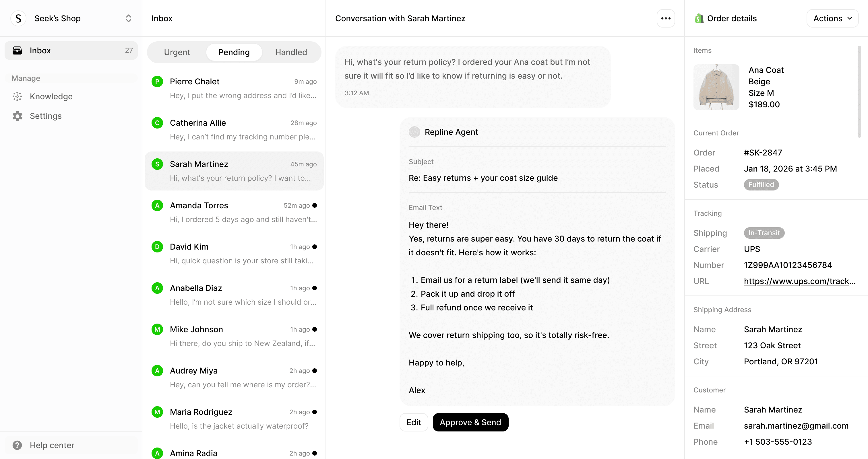Click the Repline Agent avatar circle
The width and height of the screenshot is (868, 459).
(x=414, y=132)
